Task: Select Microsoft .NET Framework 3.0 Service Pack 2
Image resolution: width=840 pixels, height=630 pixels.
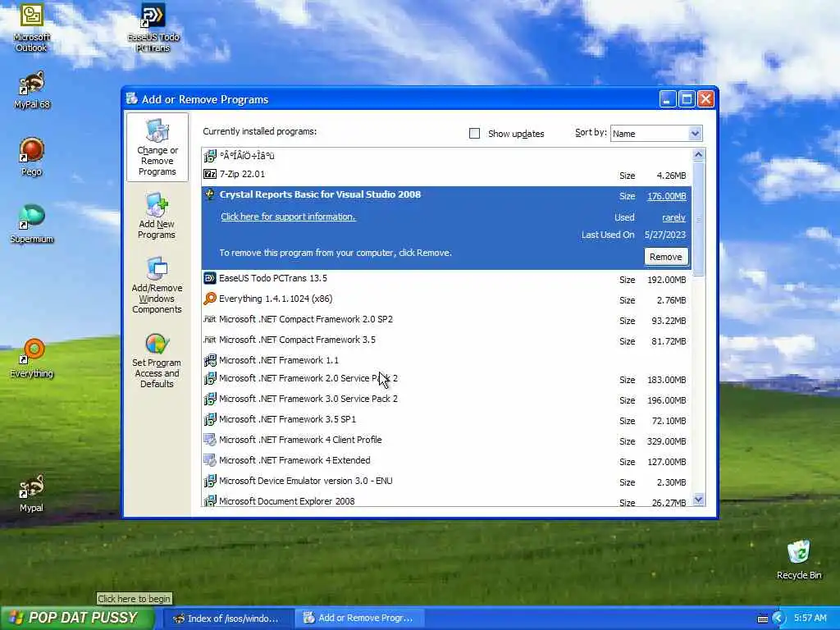Action: [x=447, y=399]
